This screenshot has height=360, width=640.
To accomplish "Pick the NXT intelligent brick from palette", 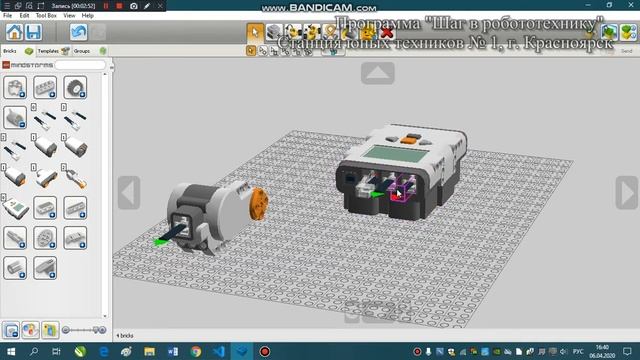I will [x=15, y=208].
